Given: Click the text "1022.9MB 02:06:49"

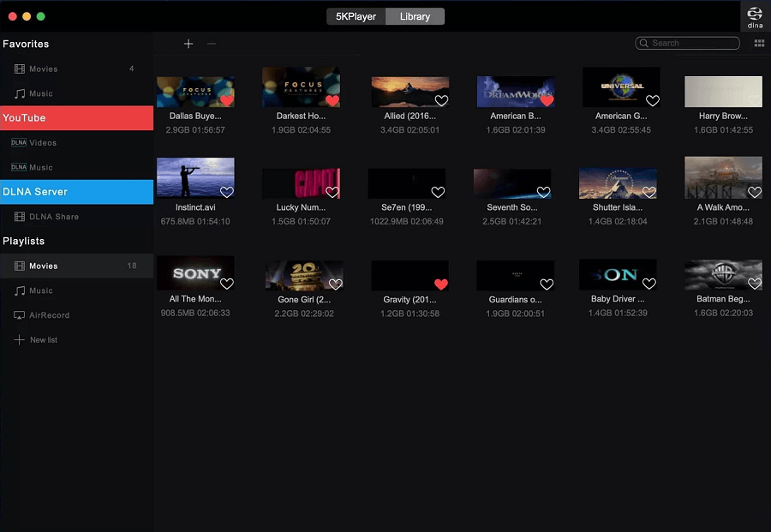Looking at the screenshot, I should [x=407, y=221].
